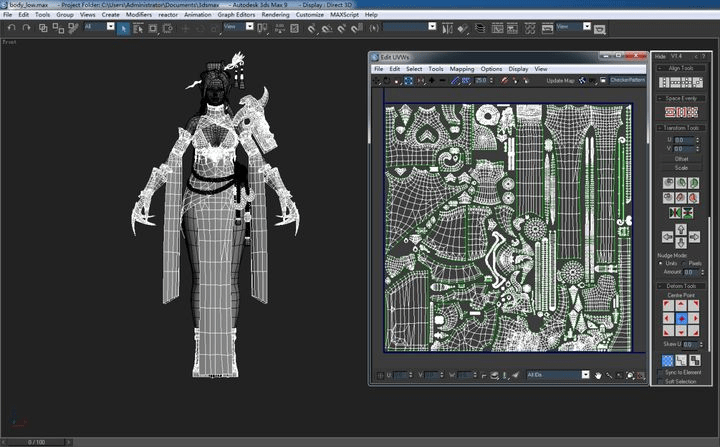
Task: Select the Pixels nudge mode radio button
Action: [684, 263]
